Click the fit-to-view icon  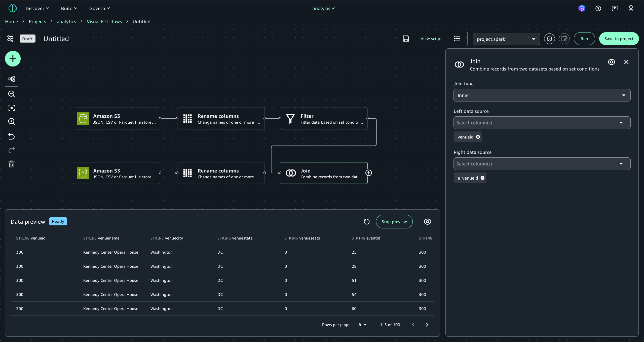[x=12, y=108]
